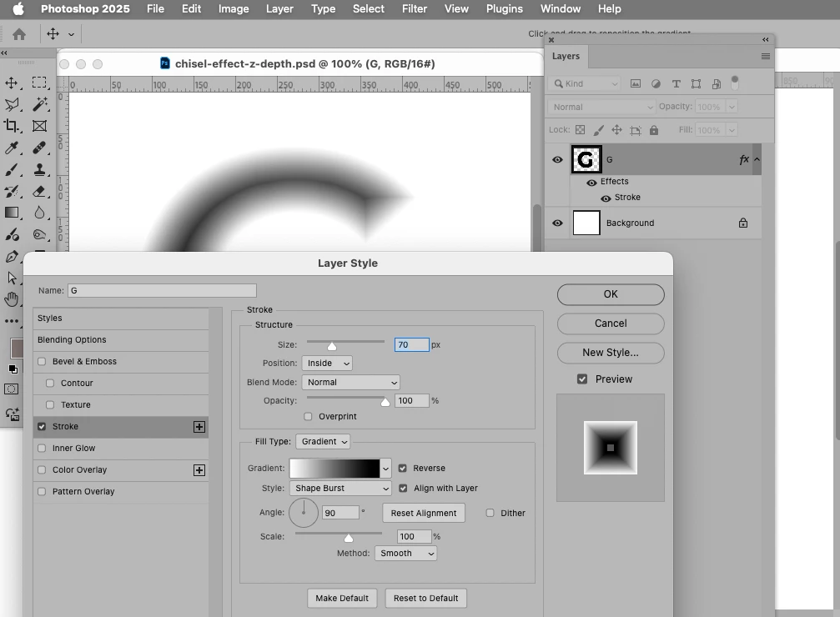Click the fx icon on layer G
Screen dimensions: 840x617
744,159
